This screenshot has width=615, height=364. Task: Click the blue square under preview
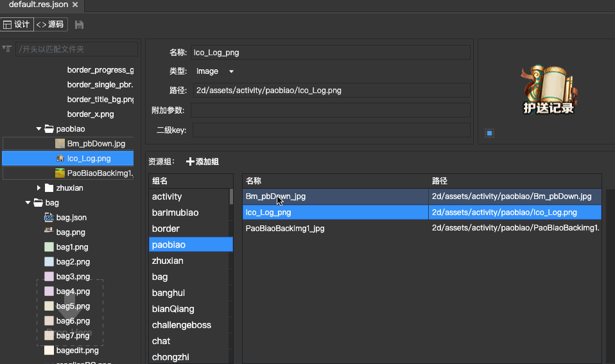click(489, 134)
